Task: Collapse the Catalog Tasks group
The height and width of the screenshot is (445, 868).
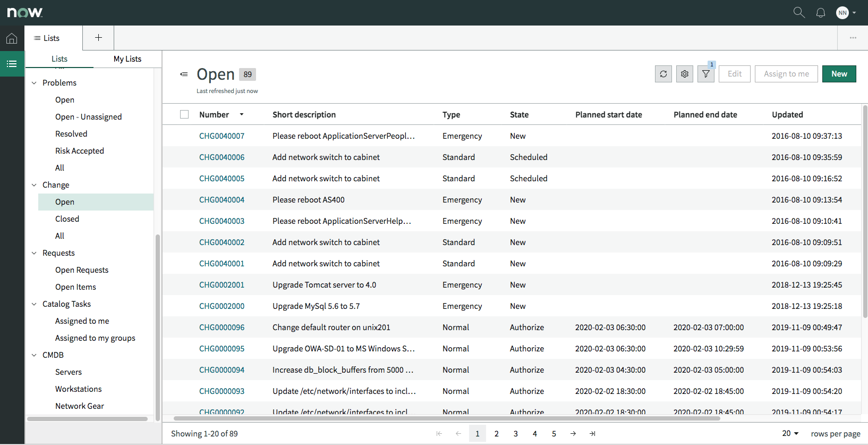Action: (x=34, y=304)
